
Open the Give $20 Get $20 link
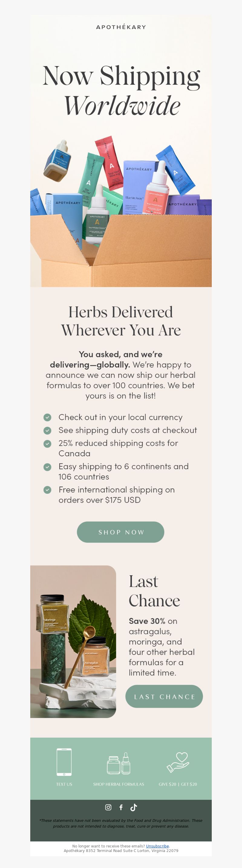coord(178,784)
